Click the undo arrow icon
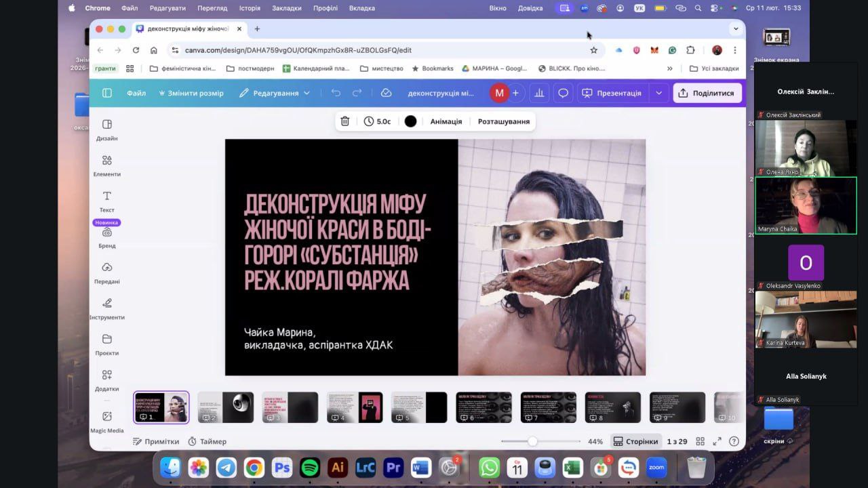This screenshot has width=868, height=488. pos(336,93)
